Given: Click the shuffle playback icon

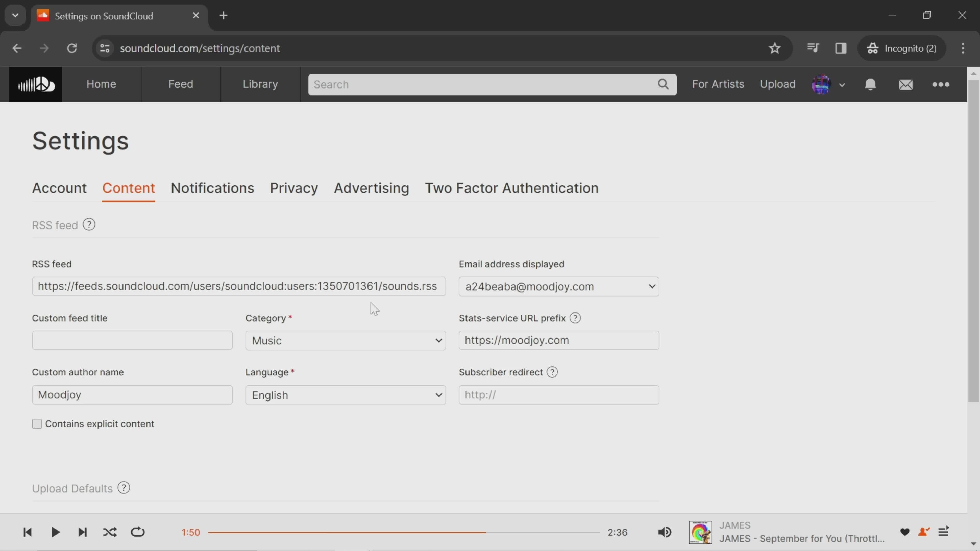Looking at the screenshot, I should tap(110, 532).
